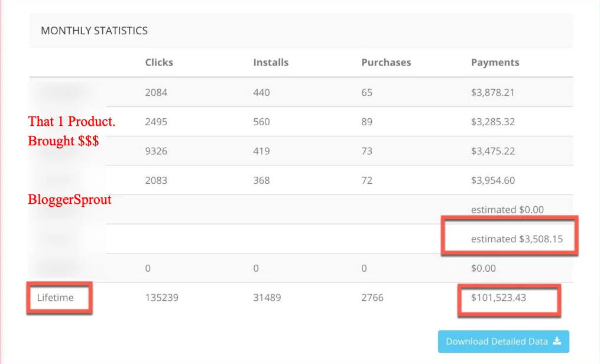Select the lifetime clicks total 135239
The height and width of the screenshot is (364, 600).
(x=161, y=298)
